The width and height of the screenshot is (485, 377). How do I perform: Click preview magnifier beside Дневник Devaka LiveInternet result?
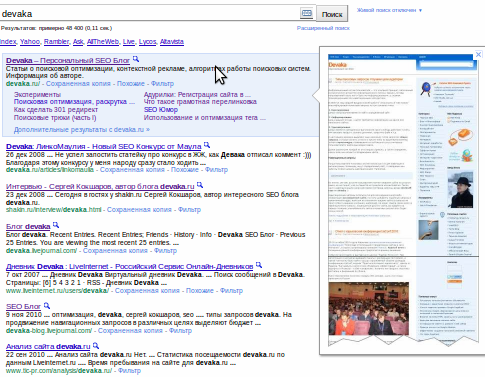[x=259, y=265]
